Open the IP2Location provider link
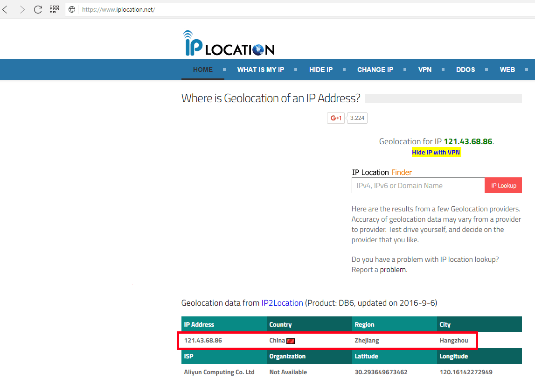The height and width of the screenshot is (392, 535). tap(282, 303)
